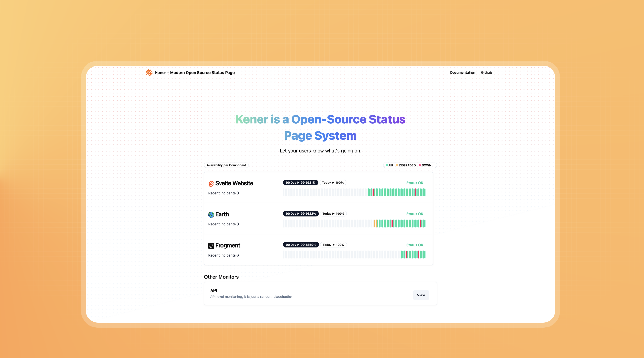Expand Frogment Recent Incidents
The width and height of the screenshot is (644, 358).
click(222, 255)
